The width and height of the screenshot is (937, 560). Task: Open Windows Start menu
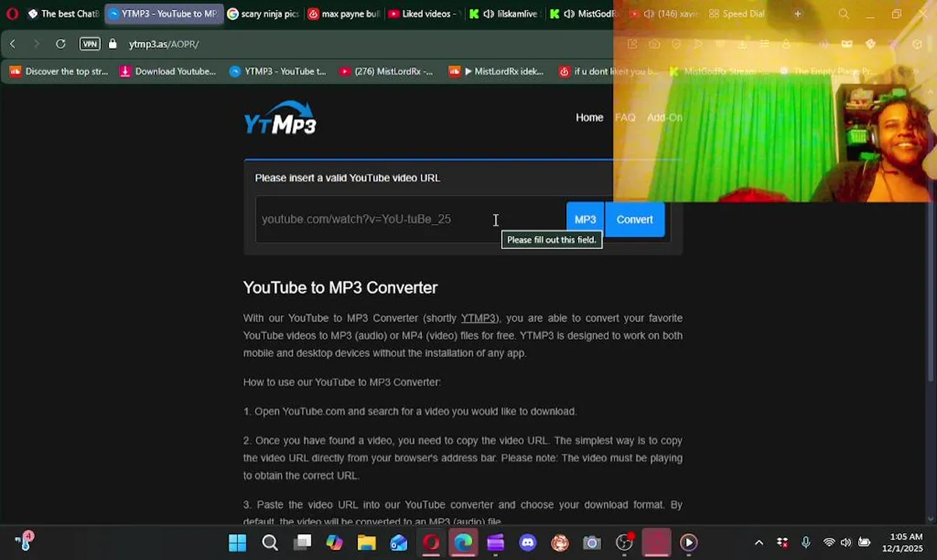pos(237,542)
